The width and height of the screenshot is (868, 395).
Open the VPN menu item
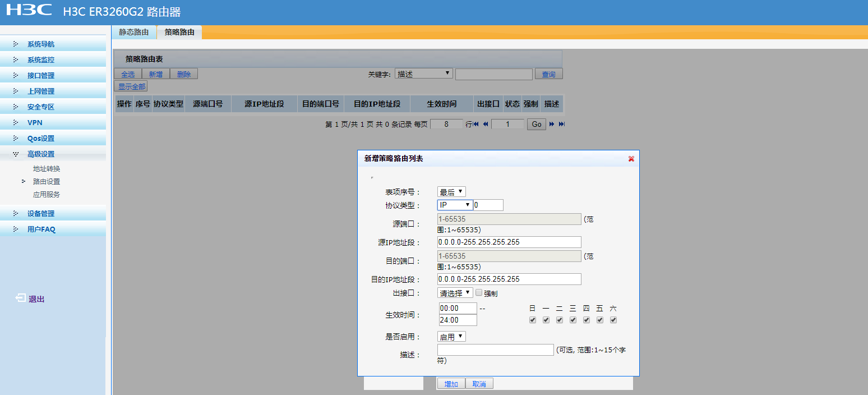35,122
